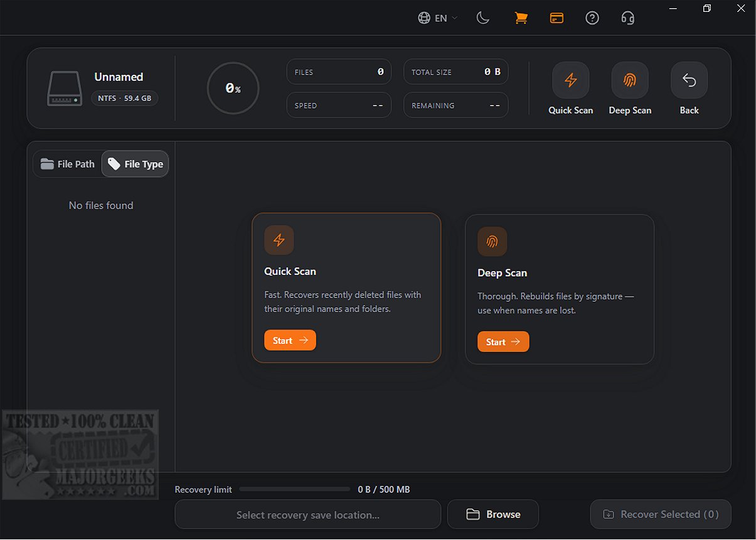Select the Deep Scan card
The height and width of the screenshot is (540, 756).
[560, 289]
